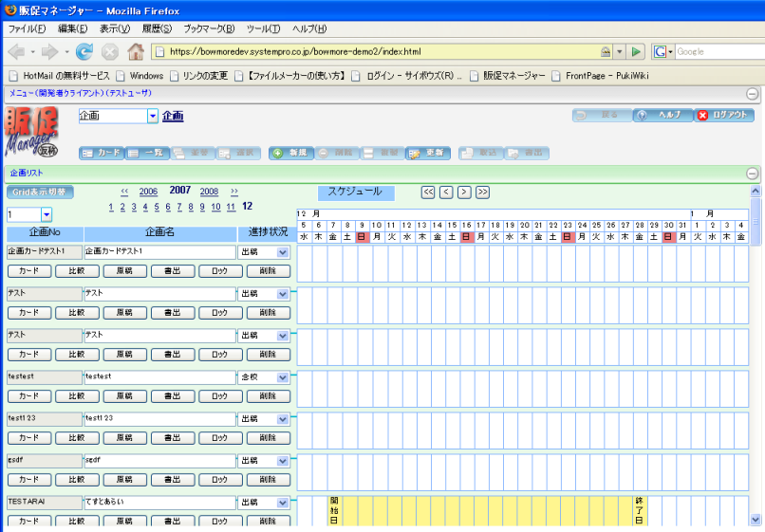
Task: Open the FrontPage - PukiWiki bookmark
Action: 600,76
